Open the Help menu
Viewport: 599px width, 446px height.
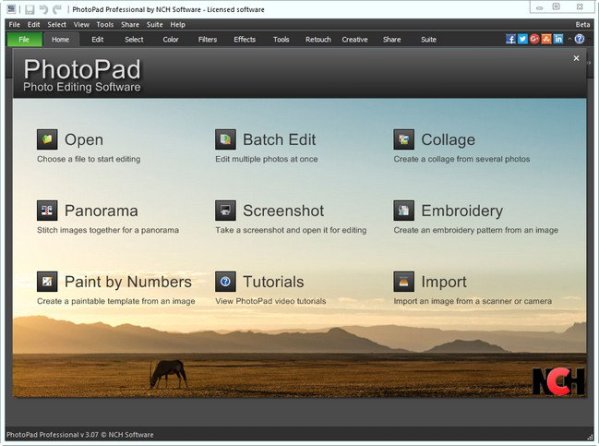[178, 24]
